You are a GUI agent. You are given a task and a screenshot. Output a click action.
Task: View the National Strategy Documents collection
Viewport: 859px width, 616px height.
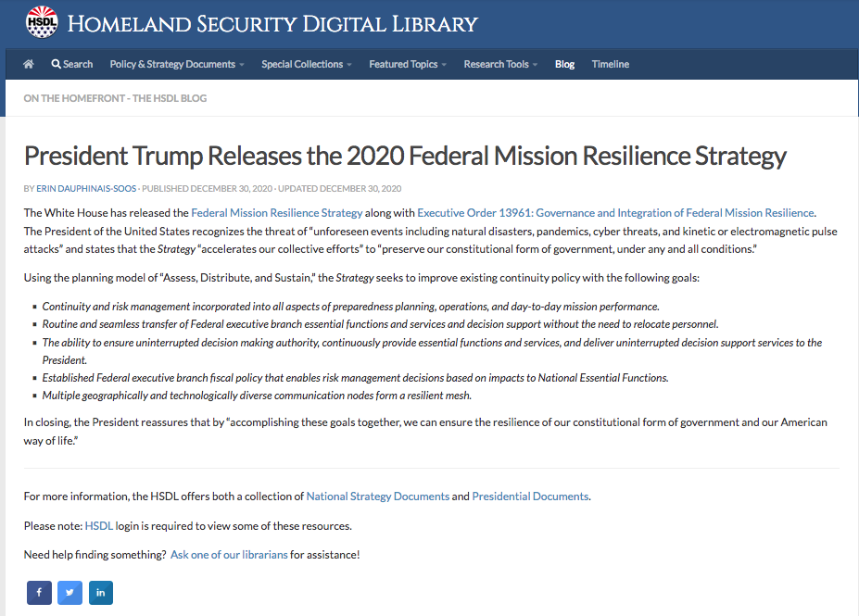tap(377, 496)
